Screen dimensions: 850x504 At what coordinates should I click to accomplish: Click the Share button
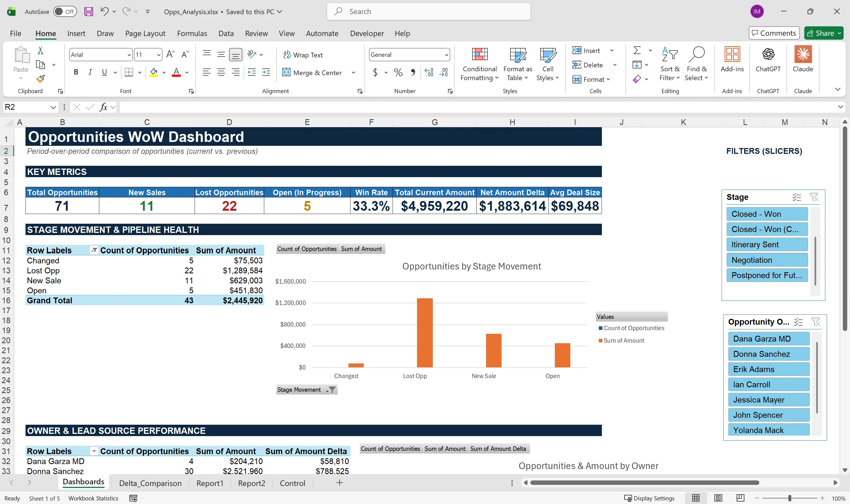coord(823,33)
